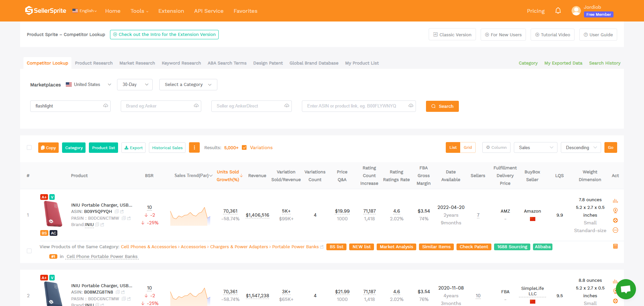
Task: Open the notifications bell
Action: [558, 11]
